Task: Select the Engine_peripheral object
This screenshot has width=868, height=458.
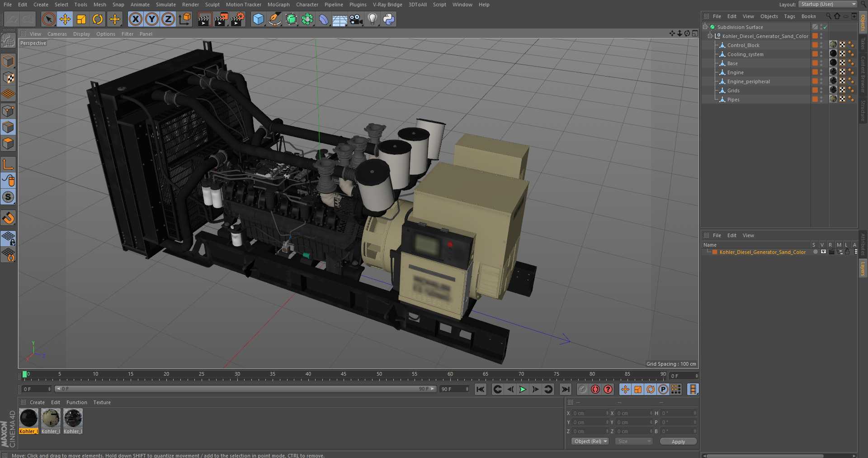Action: [748, 81]
